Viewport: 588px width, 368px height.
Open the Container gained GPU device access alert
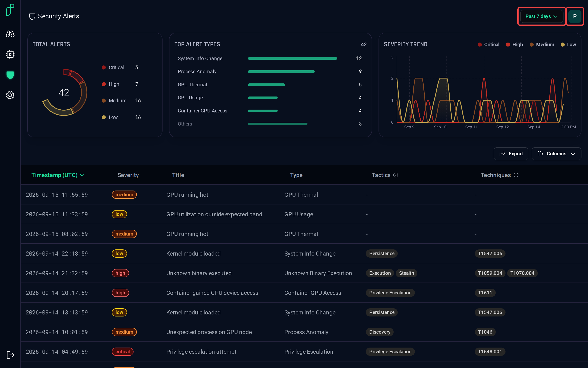click(212, 293)
